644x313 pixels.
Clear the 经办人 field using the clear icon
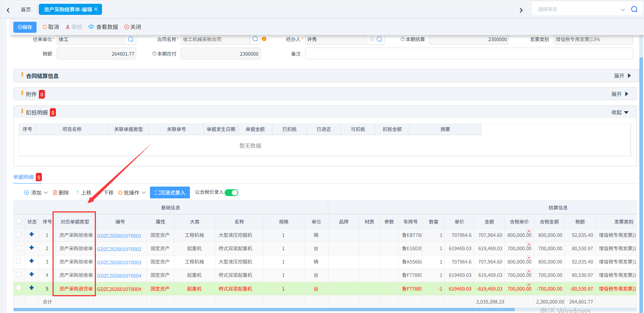point(372,39)
